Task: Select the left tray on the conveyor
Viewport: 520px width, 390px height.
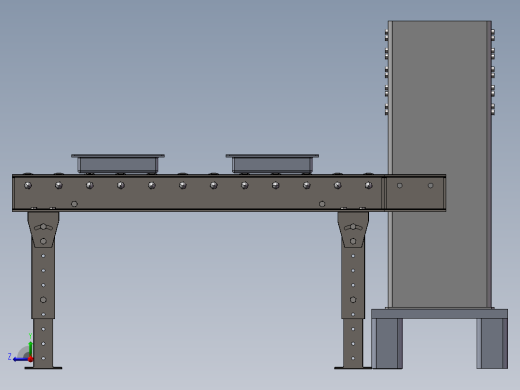Action: point(118,163)
